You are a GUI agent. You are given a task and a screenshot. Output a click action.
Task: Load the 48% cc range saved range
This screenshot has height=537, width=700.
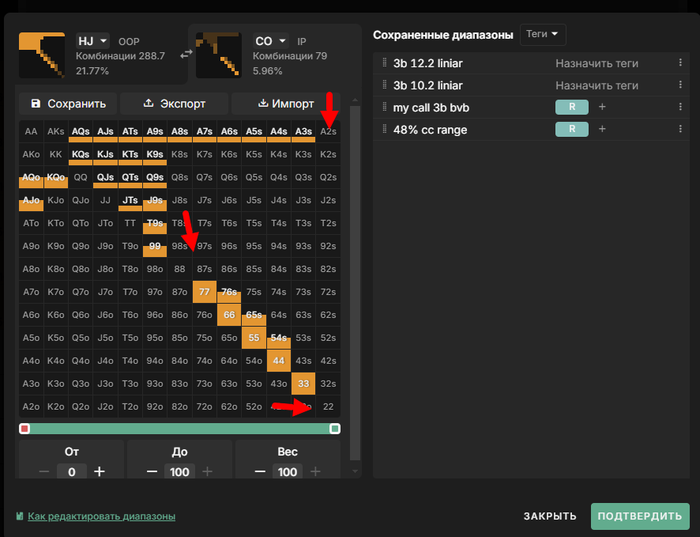coord(430,130)
